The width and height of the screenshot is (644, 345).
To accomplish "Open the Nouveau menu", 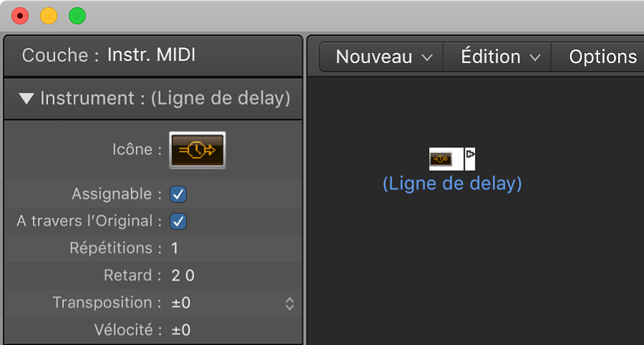I will (384, 57).
